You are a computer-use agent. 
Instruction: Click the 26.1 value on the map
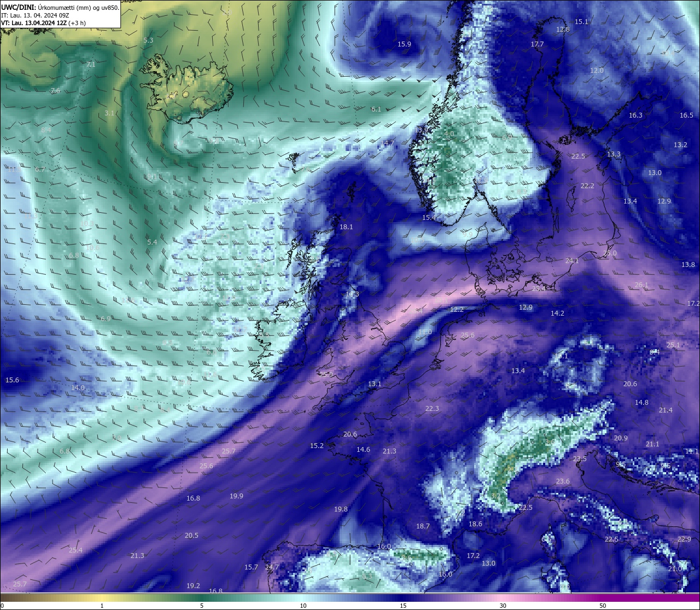(x=641, y=285)
